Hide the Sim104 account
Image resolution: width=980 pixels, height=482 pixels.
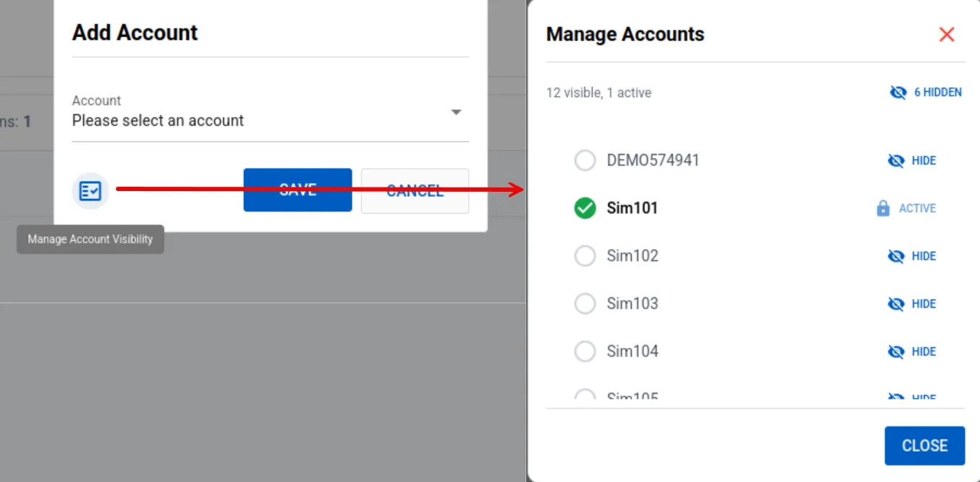(x=912, y=352)
